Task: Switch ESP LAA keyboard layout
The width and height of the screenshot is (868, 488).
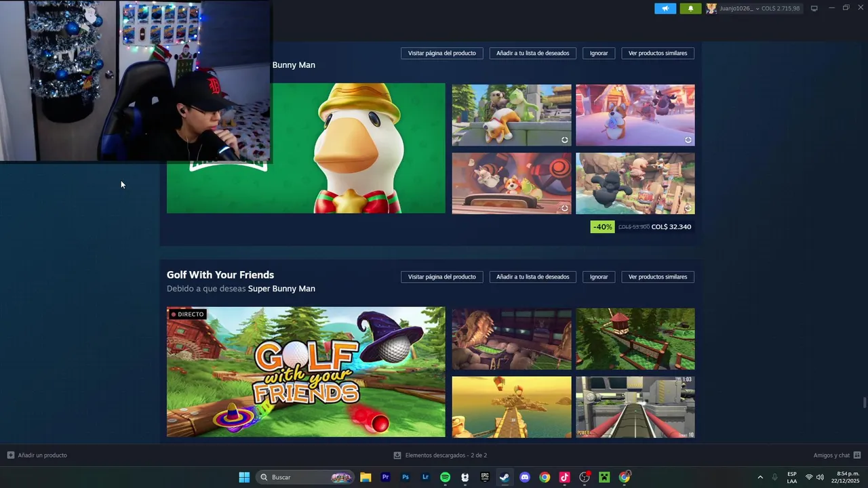Action: coord(792,477)
